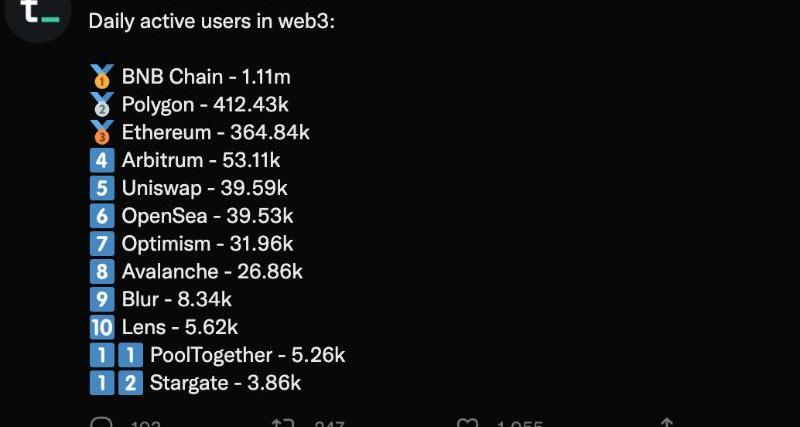Click the number 9 emoji beside Blur

(x=102, y=299)
